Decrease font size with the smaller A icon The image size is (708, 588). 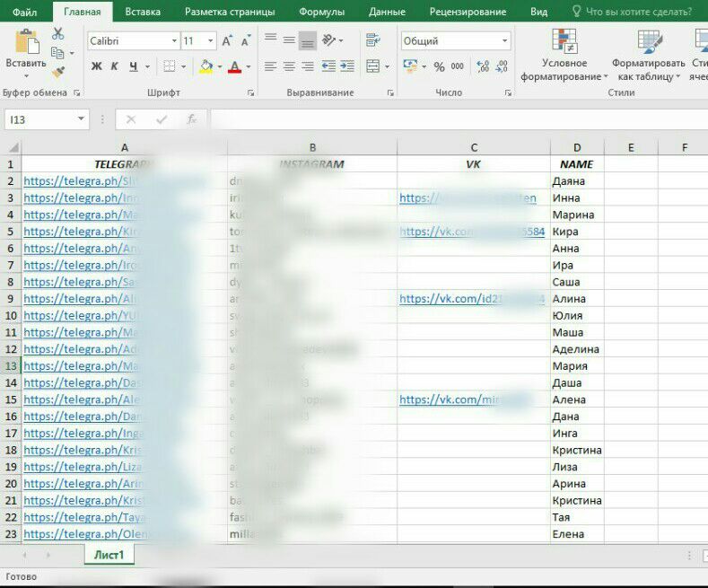(246, 41)
